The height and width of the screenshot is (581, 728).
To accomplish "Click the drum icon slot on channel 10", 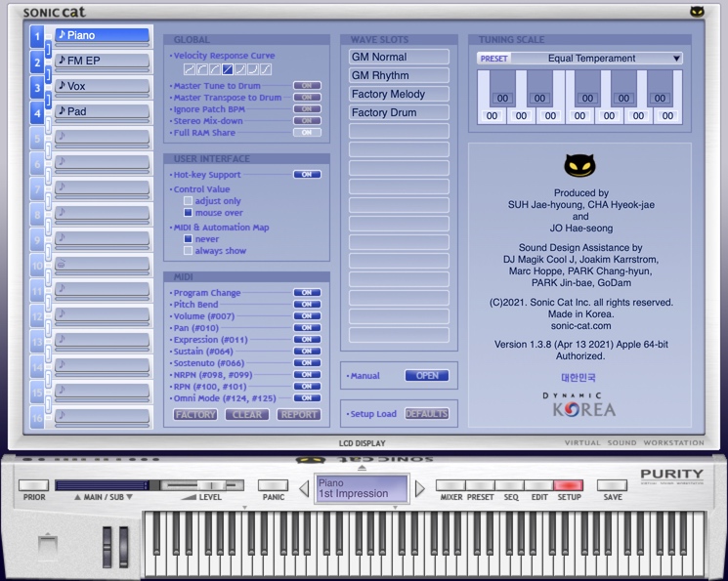I will pyautogui.click(x=61, y=264).
